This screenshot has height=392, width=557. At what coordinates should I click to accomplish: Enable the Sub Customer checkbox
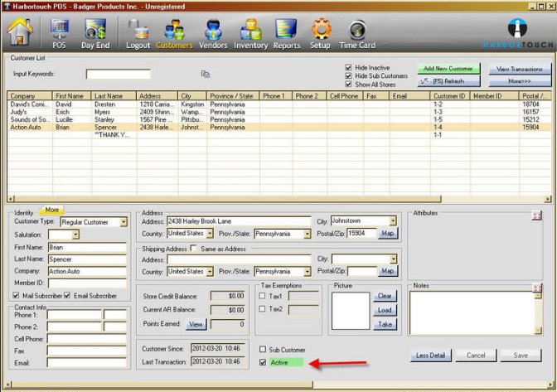coord(264,350)
